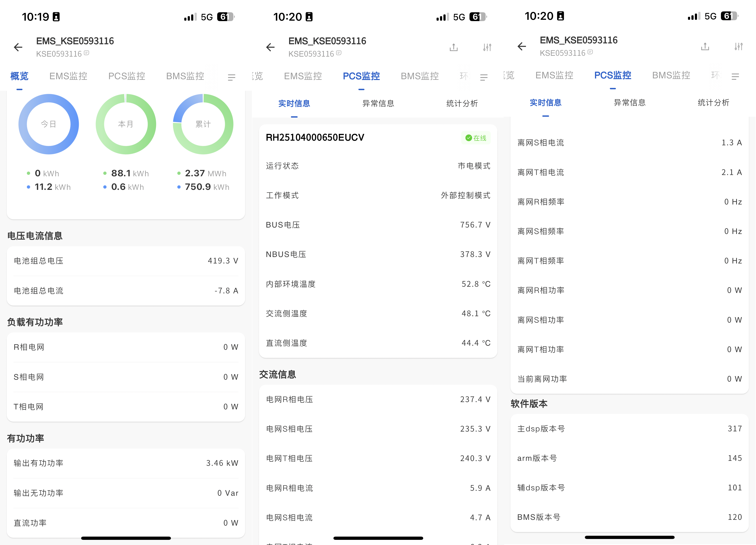Tap the back arrow on the middle screen
This screenshot has height=545, width=756.
point(270,47)
